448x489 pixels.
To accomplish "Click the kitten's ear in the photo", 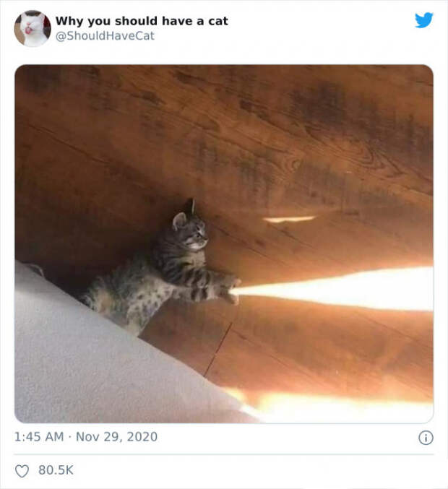I will 180,220.
